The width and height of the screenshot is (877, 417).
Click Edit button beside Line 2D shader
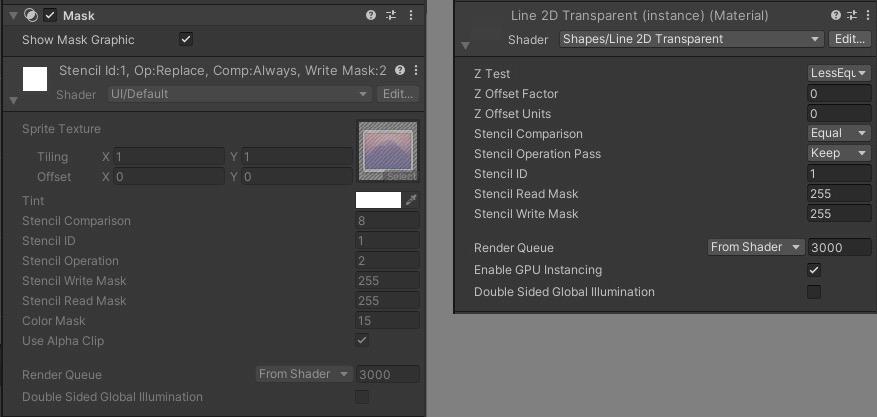[850, 39]
